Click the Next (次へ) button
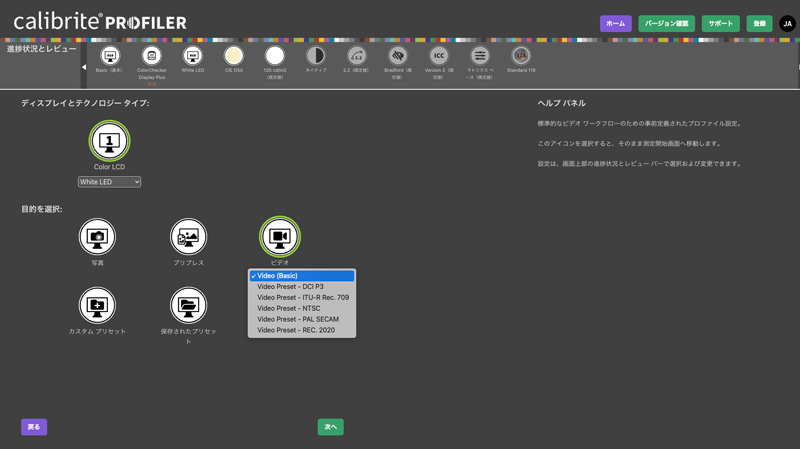This screenshot has width=800, height=449. [331, 427]
